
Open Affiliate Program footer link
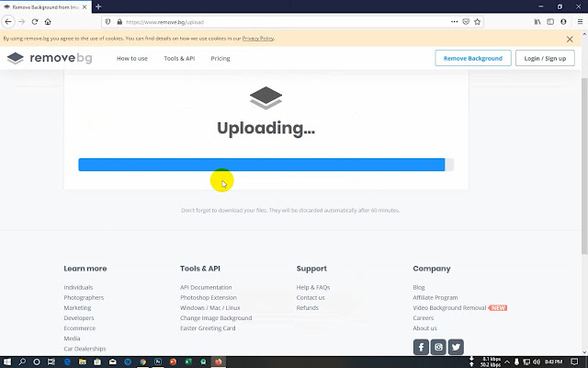[435, 297]
